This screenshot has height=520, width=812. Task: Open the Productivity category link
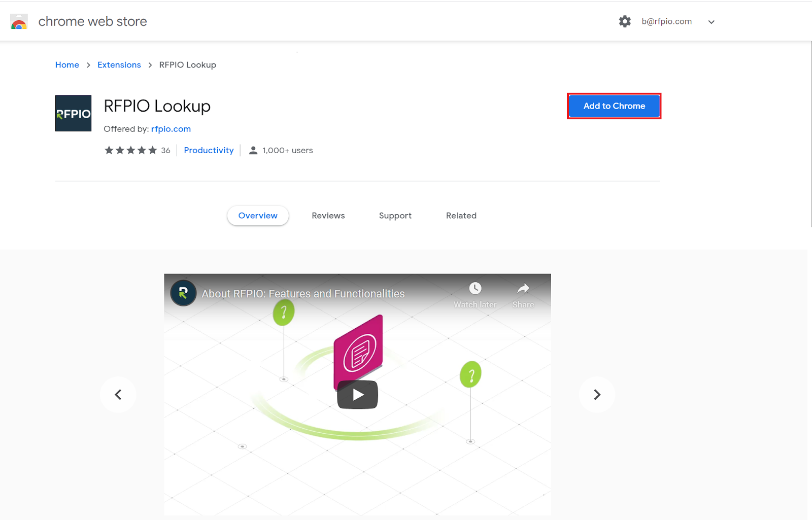209,150
